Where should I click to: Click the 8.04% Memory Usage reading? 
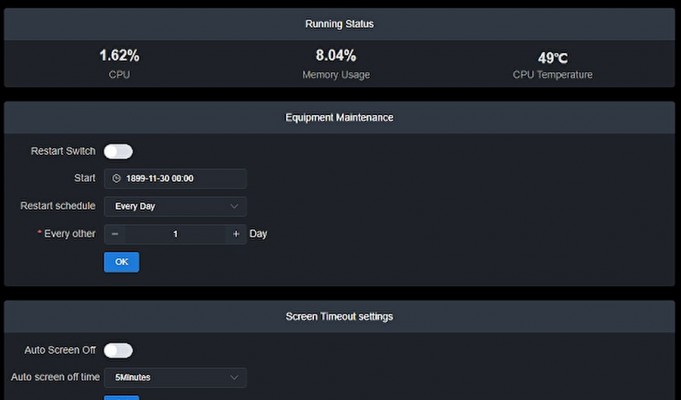click(336, 56)
